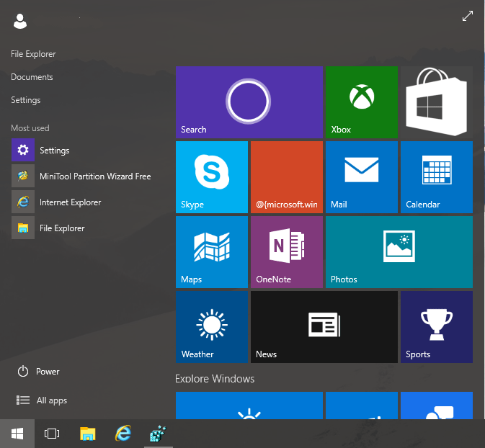This screenshot has width=485, height=448.
Task: Click the 'Most used' heading text
Action: click(x=30, y=128)
